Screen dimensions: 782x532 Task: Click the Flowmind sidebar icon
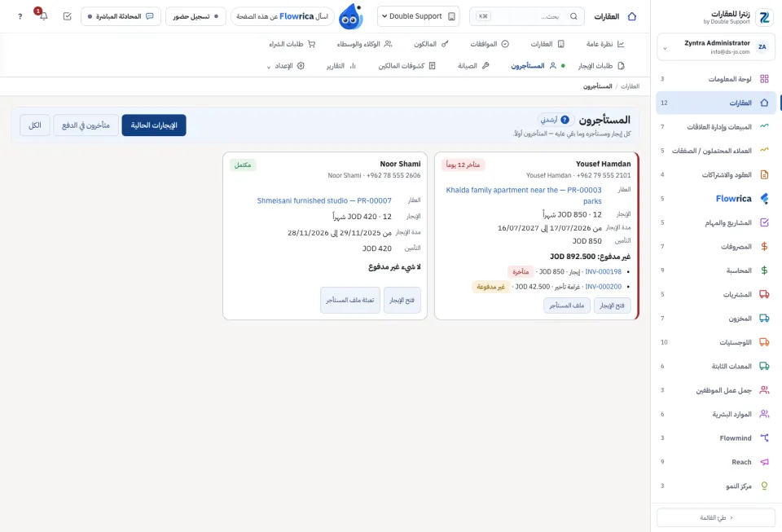click(764, 437)
